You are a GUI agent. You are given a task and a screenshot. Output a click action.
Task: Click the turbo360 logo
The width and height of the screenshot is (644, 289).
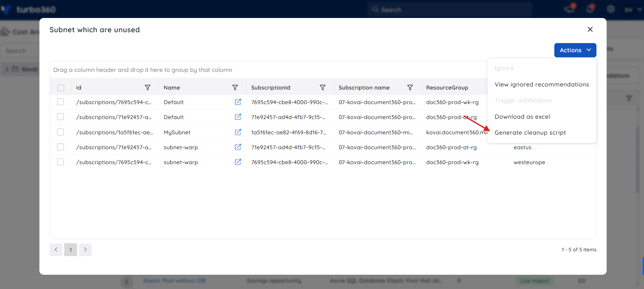(x=29, y=9)
